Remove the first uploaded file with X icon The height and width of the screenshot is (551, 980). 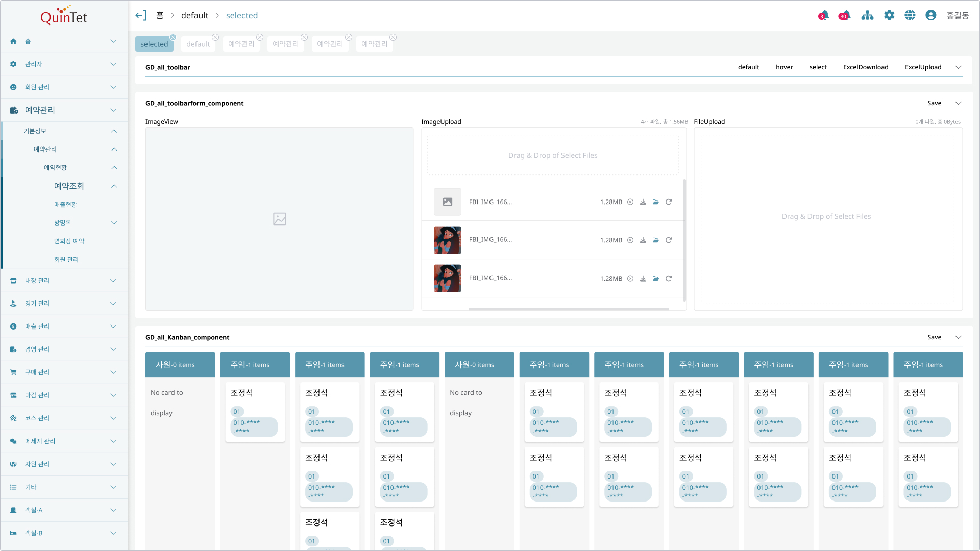[x=630, y=202]
